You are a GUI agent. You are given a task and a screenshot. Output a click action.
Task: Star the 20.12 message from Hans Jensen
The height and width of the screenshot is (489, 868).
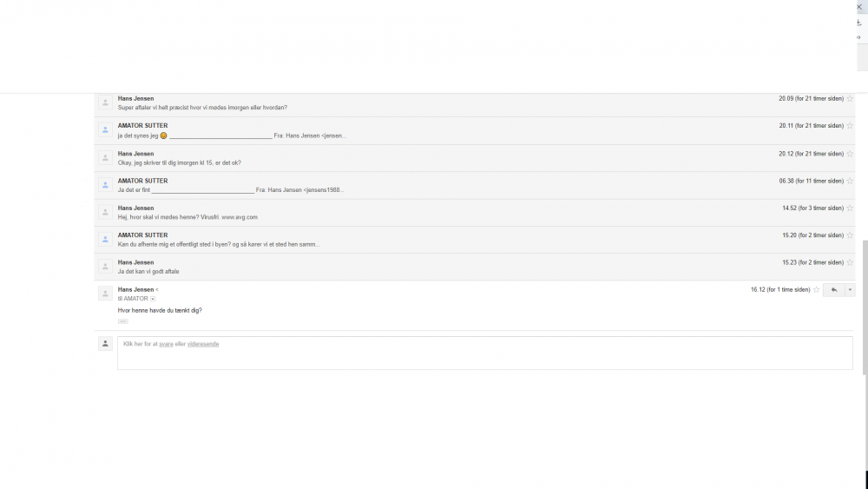pyautogui.click(x=850, y=154)
